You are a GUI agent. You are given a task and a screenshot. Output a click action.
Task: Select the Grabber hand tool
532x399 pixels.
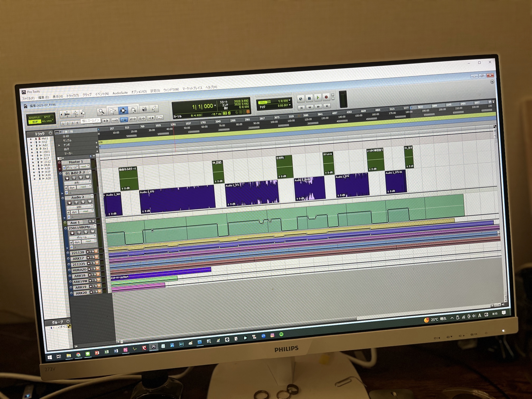pyautogui.click(x=133, y=110)
